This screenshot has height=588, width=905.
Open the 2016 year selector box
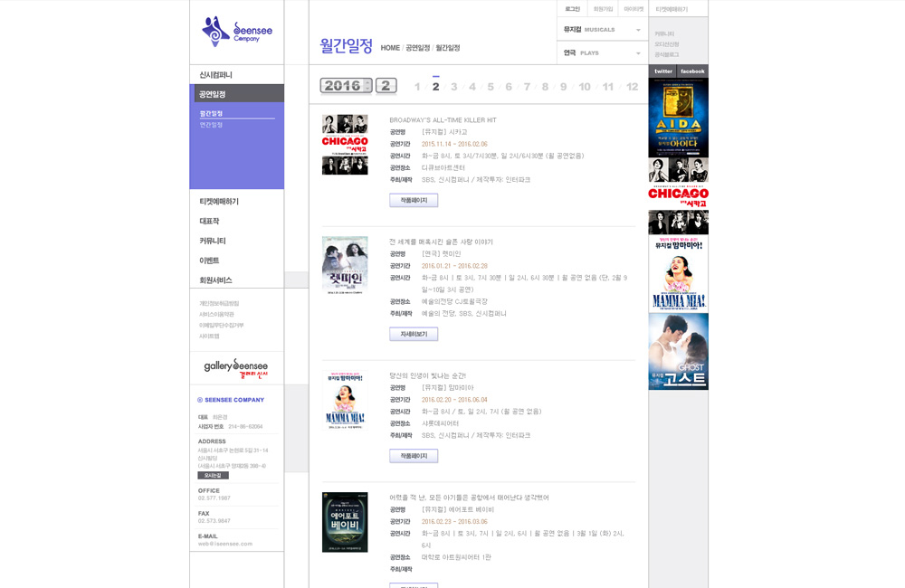click(346, 86)
